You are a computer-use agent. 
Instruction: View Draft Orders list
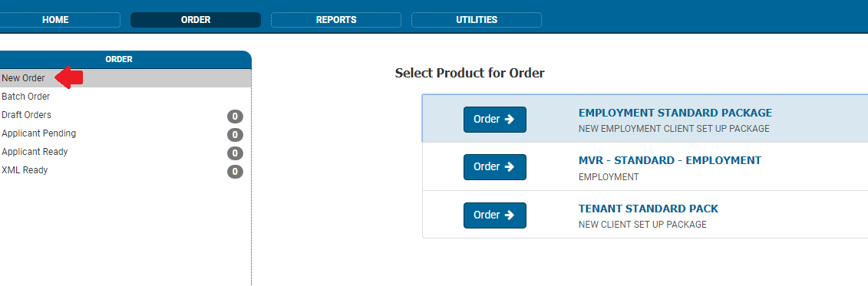pos(27,115)
